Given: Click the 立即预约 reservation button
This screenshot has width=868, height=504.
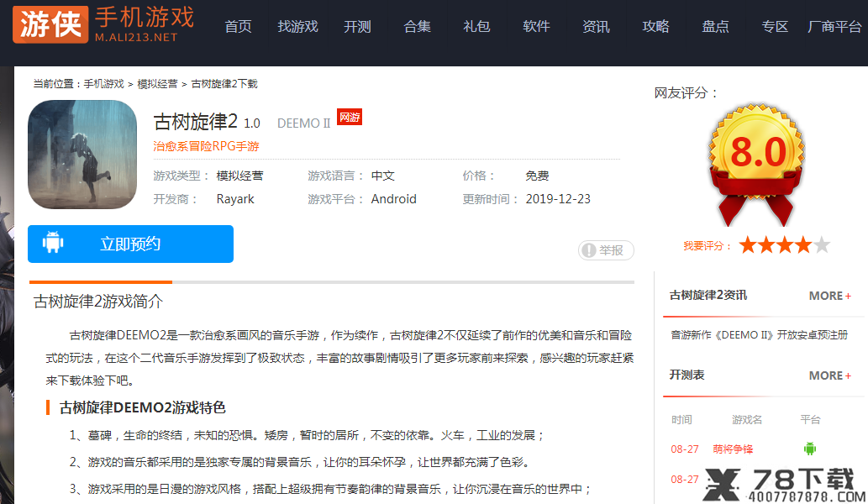Looking at the screenshot, I should click(x=130, y=244).
